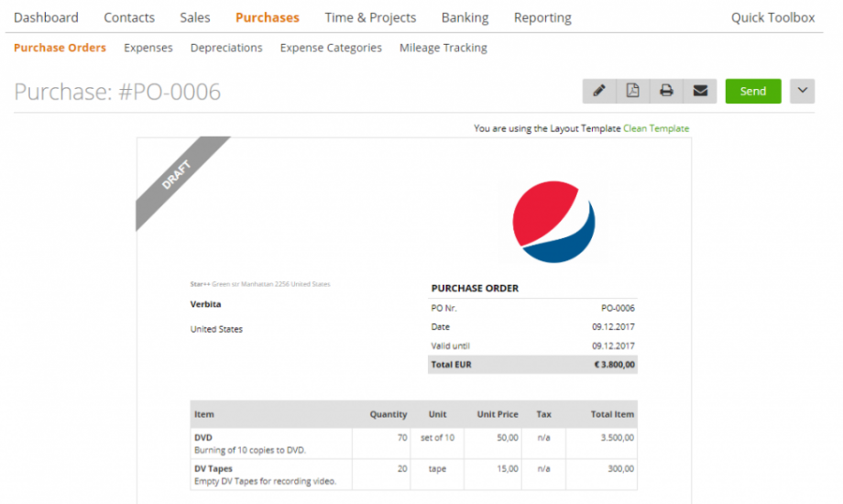
Task: Open the Dashboard menu
Action: pos(46,17)
